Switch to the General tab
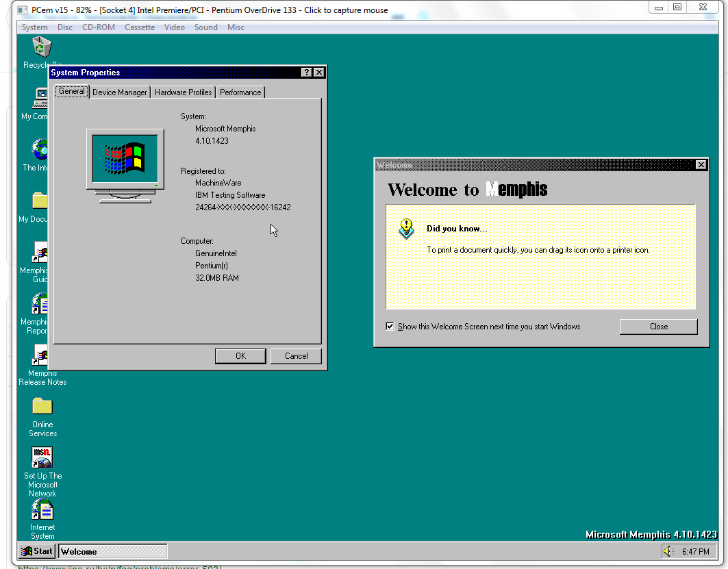This screenshot has width=728, height=569. [72, 92]
